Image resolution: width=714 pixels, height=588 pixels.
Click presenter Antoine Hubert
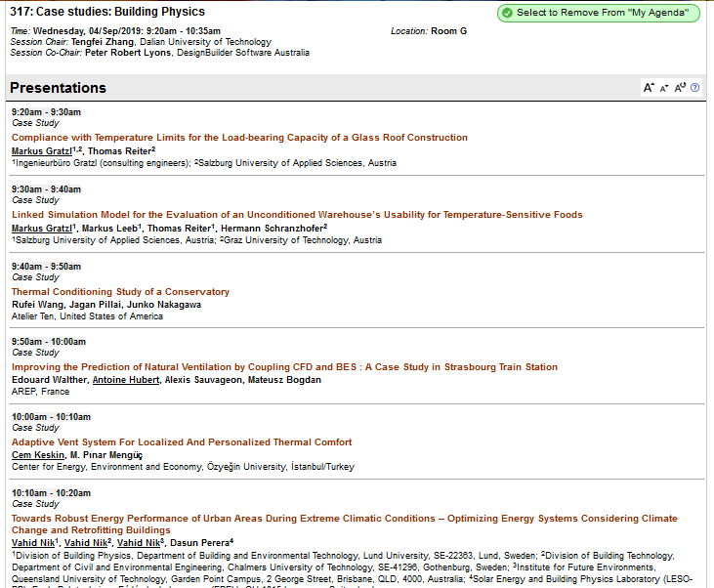[126, 380]
